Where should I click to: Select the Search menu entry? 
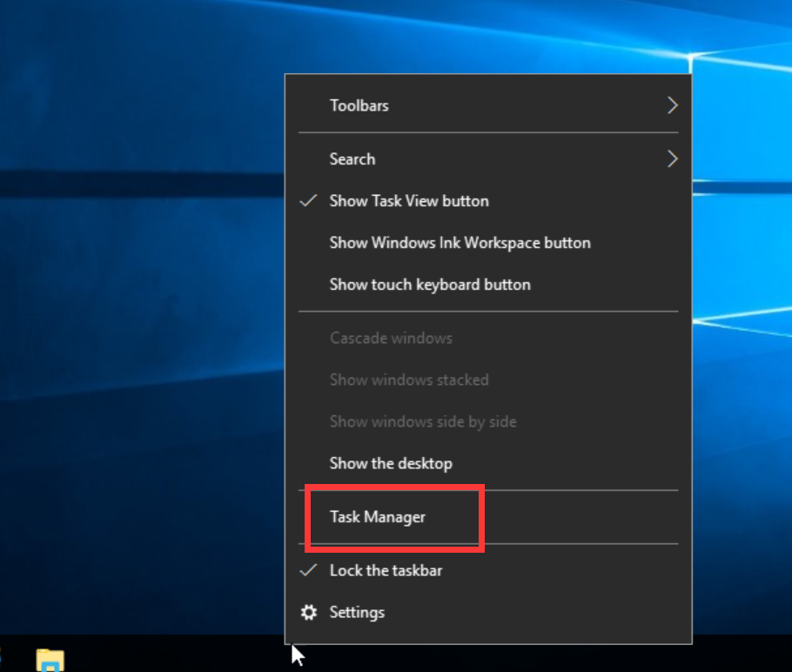coord(352,159)
